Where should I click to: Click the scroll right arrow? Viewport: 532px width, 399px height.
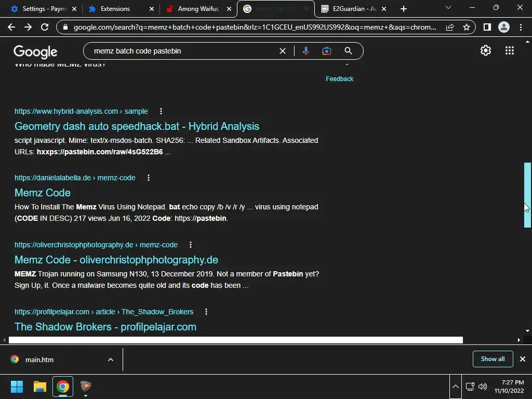(x=519, y=340)
